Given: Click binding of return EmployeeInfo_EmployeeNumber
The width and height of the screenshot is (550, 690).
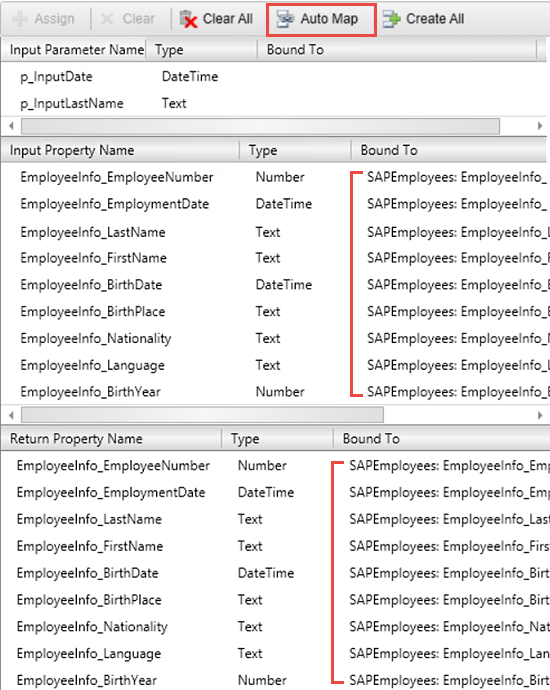Looking at the screenshot, I should pyautogui.click(x=449, y=466).
